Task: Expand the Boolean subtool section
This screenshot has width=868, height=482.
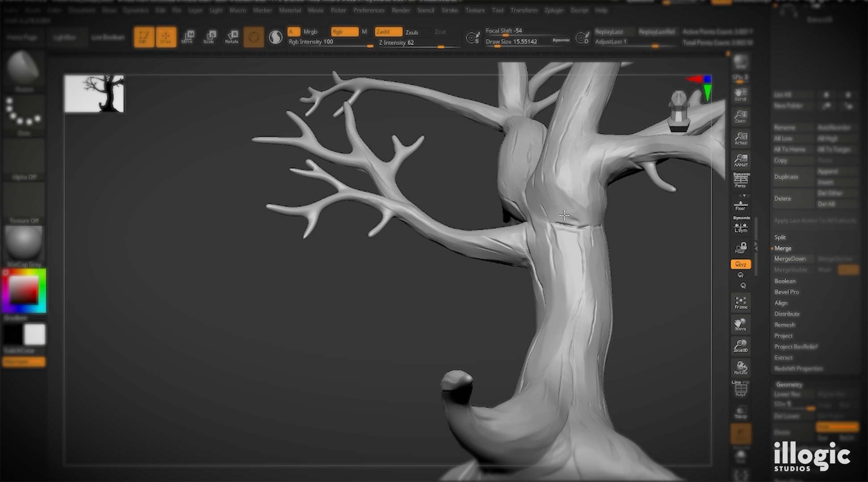Action: click(785, 281)
